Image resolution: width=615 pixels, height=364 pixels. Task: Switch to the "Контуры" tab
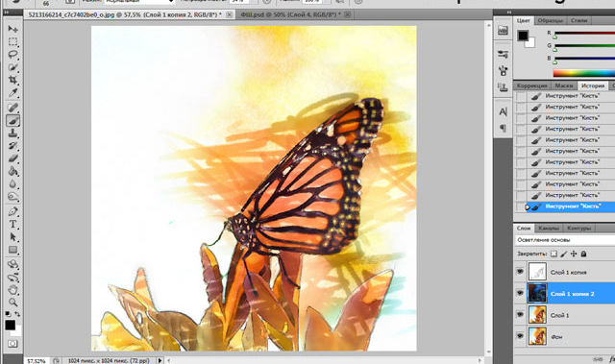point(578,228)
